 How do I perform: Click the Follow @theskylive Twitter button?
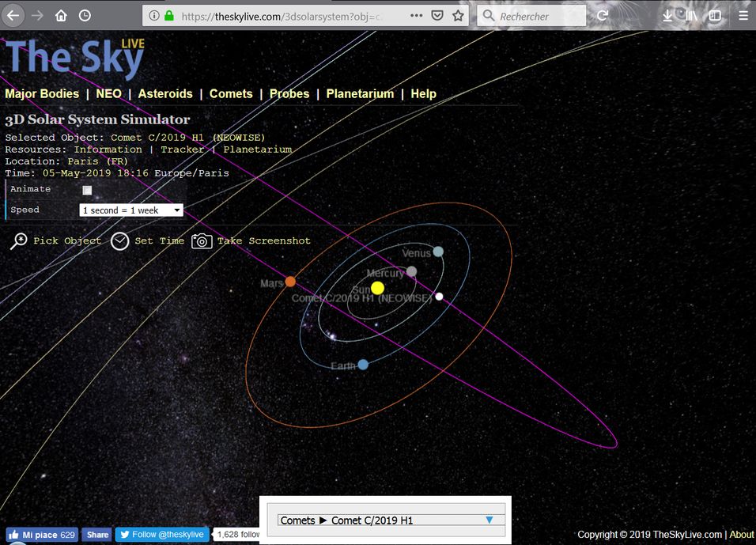coord(162,535)
